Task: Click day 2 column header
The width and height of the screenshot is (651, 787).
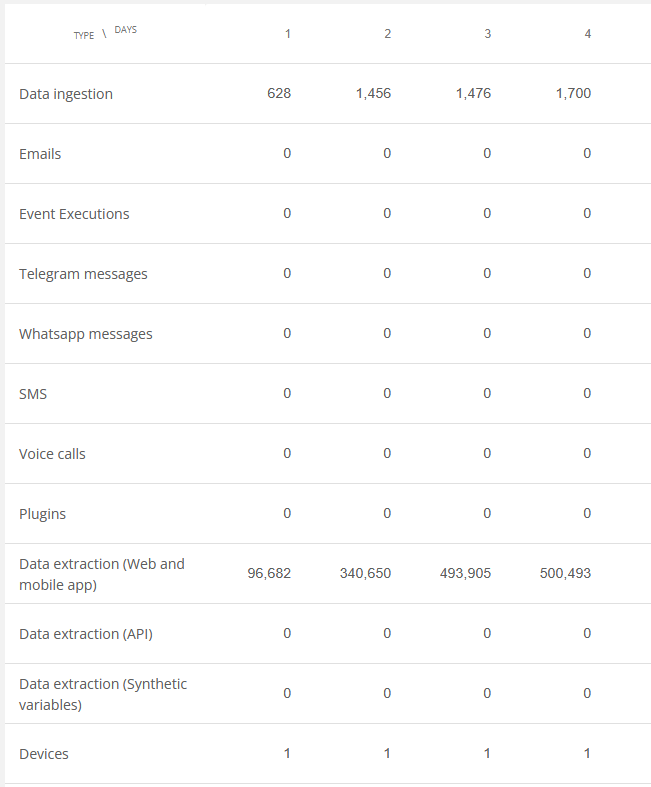Action: (387, 34)
